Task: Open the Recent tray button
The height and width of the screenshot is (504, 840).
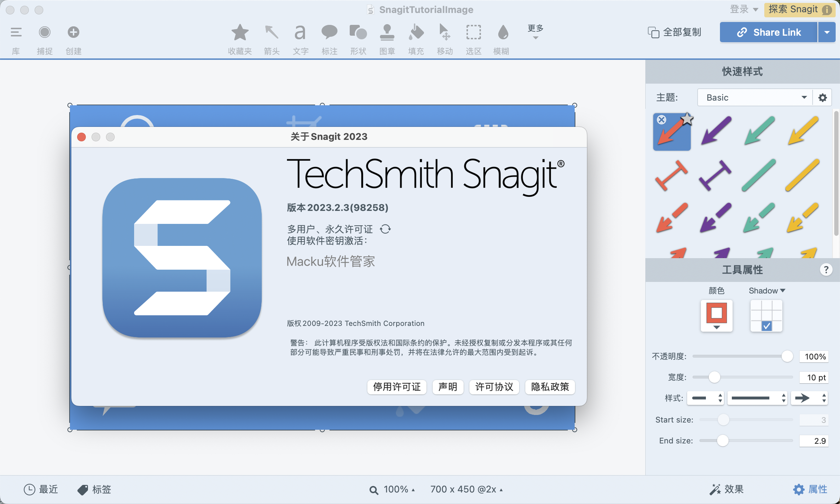Action: coord(41,489)
